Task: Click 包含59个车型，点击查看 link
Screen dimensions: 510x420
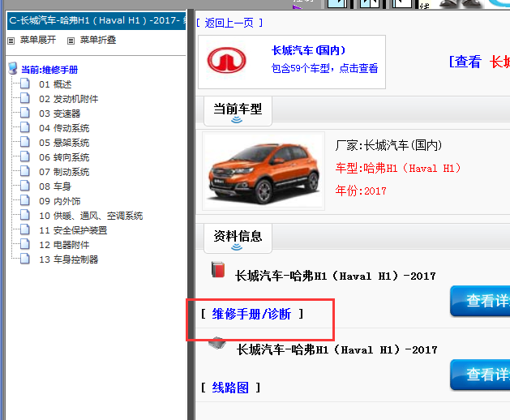Action: click(324, 68)
